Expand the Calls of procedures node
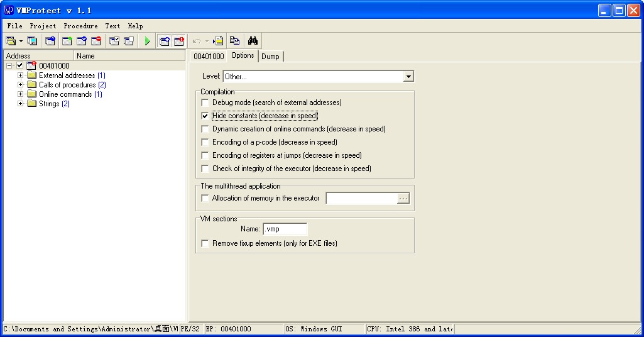Image resolution: width=644 pixels, height=337 pixels. (20, 84)
